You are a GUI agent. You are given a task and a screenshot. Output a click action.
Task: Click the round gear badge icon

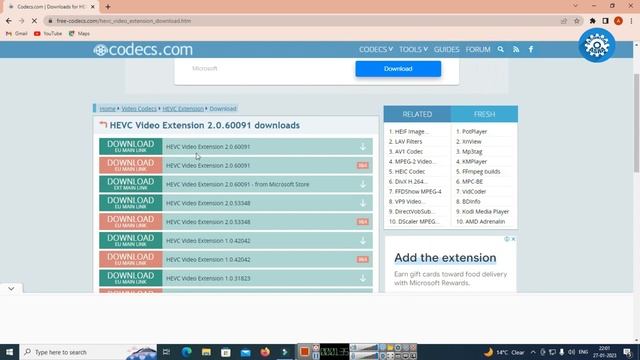(596, 45)
